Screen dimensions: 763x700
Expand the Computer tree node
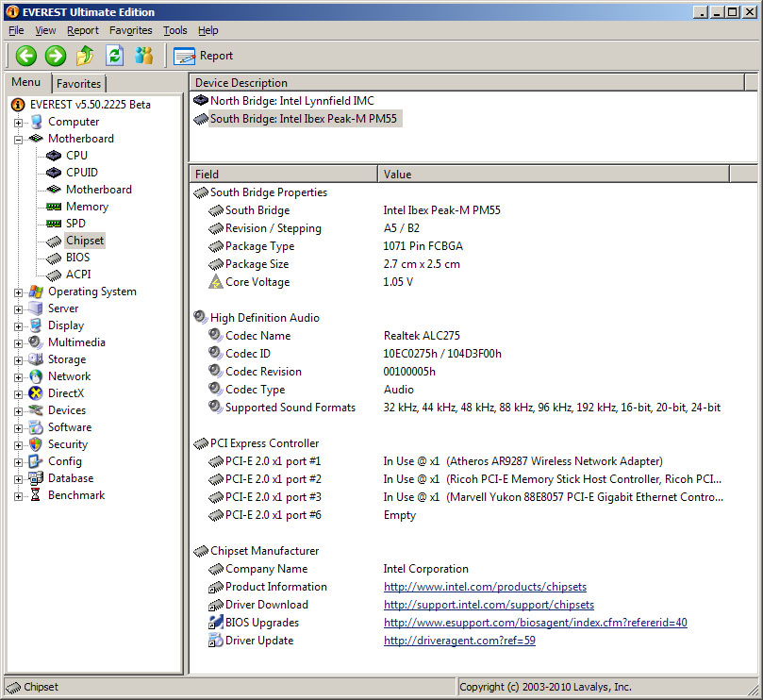point(18,123)
